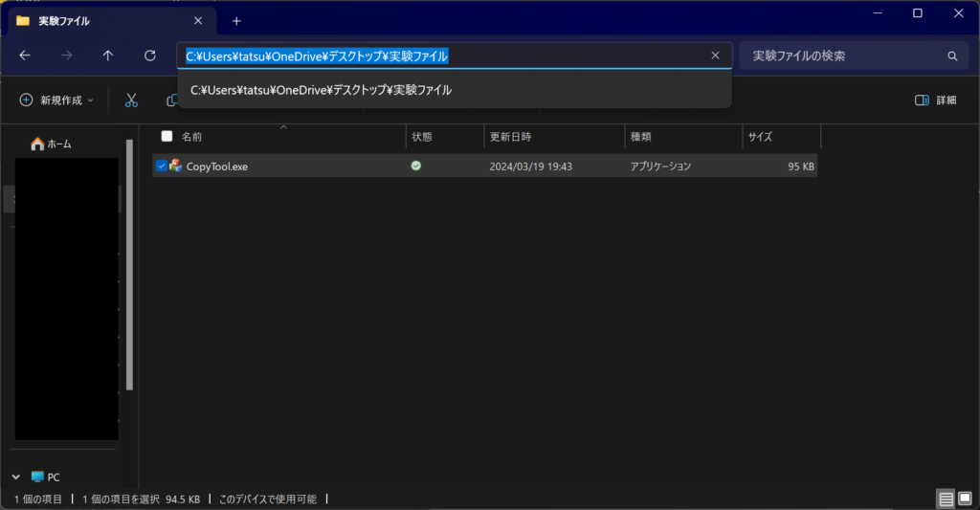
Task: Collapse the PC tree node
Action: (x=16, y=477)
